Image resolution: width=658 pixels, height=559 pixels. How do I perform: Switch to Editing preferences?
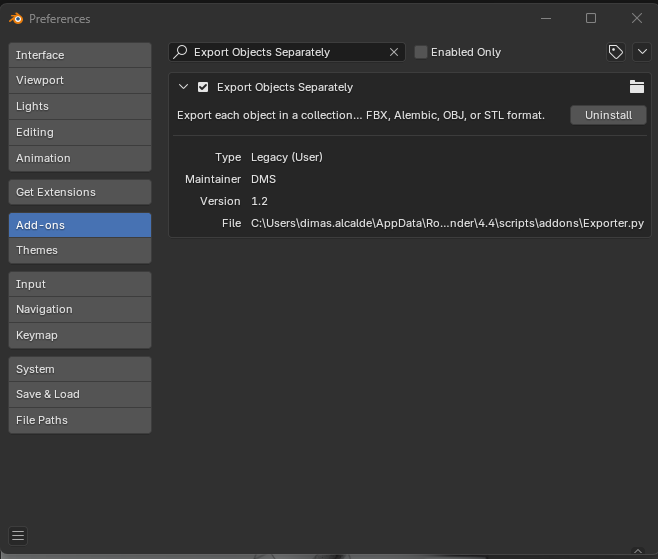pos(80,132)
